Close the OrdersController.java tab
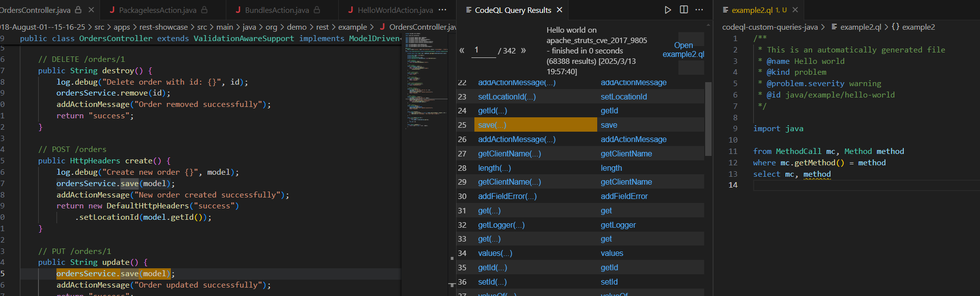This screenshot has width=980, height=296. pos(91,10)
